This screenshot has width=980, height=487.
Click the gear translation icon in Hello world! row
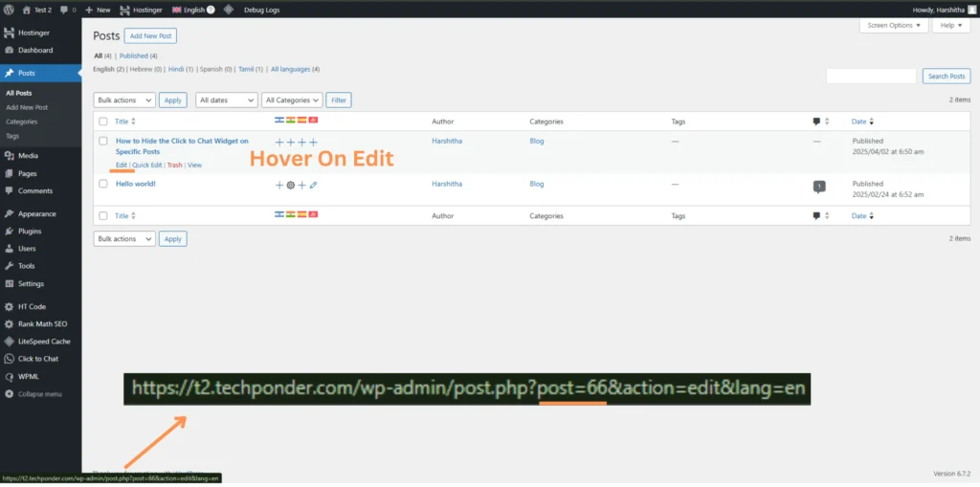point(291,185)
